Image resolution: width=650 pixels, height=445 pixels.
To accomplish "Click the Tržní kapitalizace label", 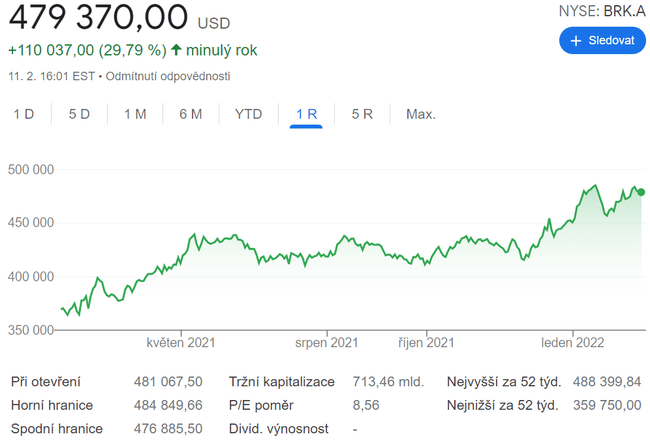I will (x=284, y=382).
